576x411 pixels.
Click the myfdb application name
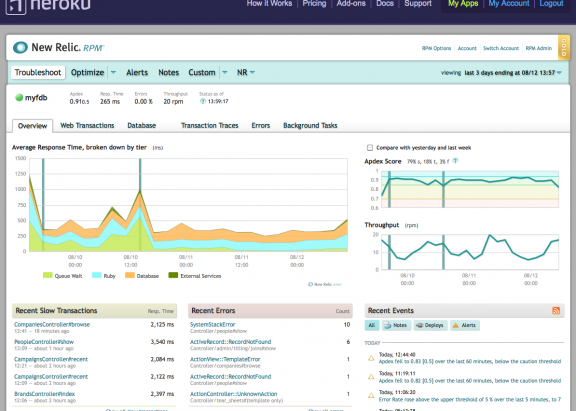(36, 98)
